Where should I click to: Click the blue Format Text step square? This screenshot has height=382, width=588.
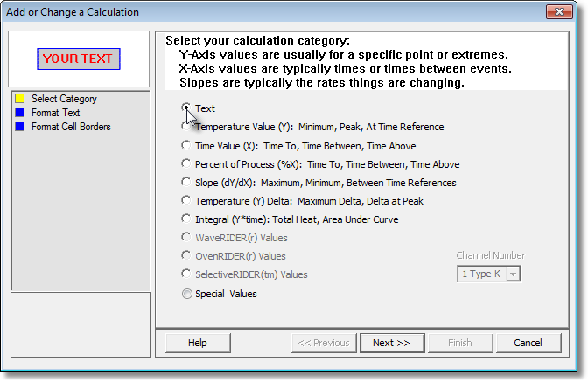[20, 113]
